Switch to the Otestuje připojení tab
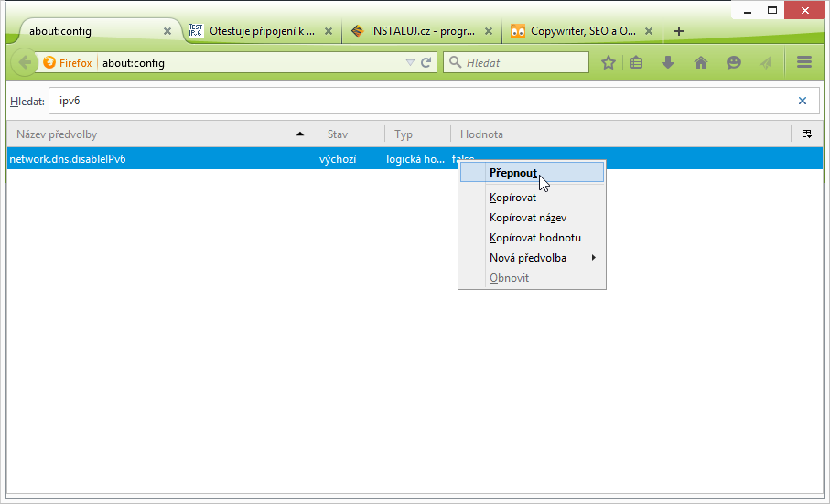This screenshot has height=504, width=830. coord(261,31)
